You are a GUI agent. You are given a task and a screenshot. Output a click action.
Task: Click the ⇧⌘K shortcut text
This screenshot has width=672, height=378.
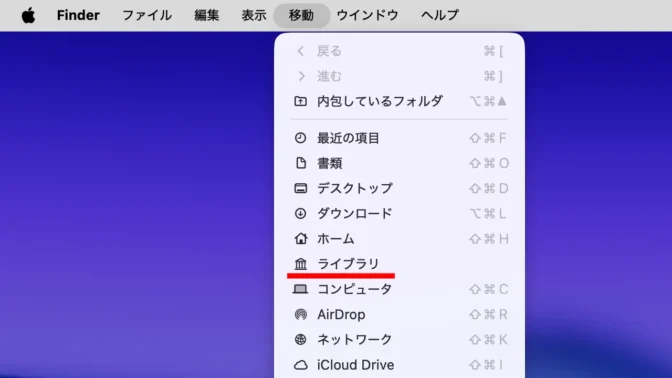pos(489,339)
